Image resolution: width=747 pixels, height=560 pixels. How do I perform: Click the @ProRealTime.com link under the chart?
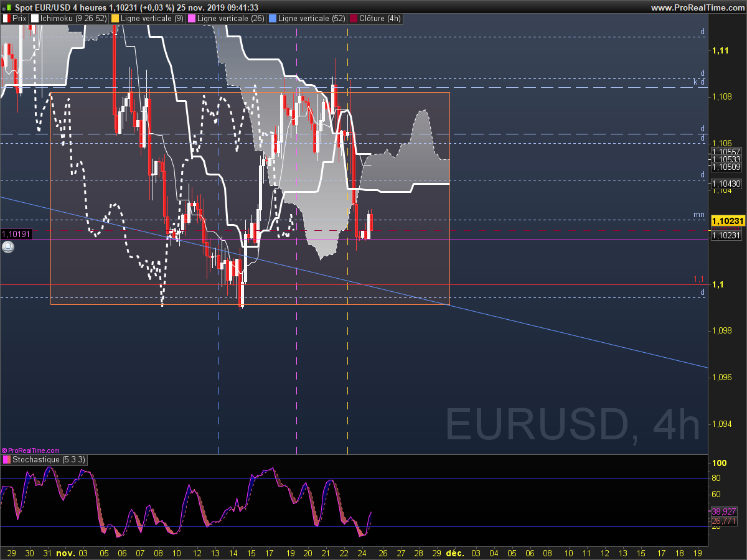click(x=31, y=450)
